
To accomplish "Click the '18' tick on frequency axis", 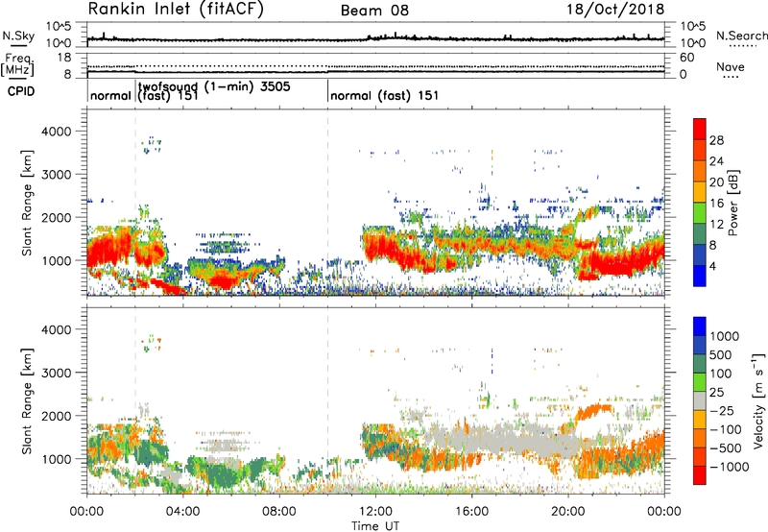I will coord(63,58).
